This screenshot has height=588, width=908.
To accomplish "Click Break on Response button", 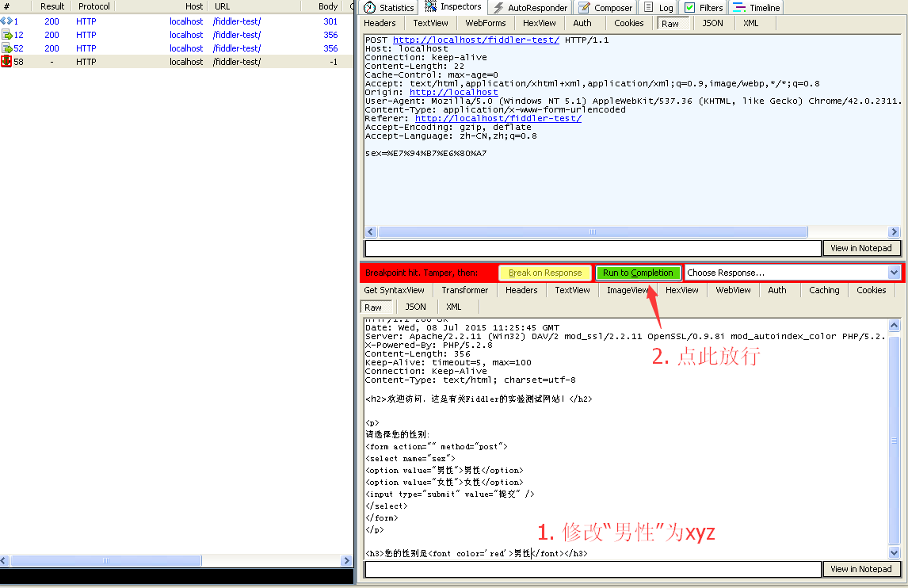I will 545,273.
